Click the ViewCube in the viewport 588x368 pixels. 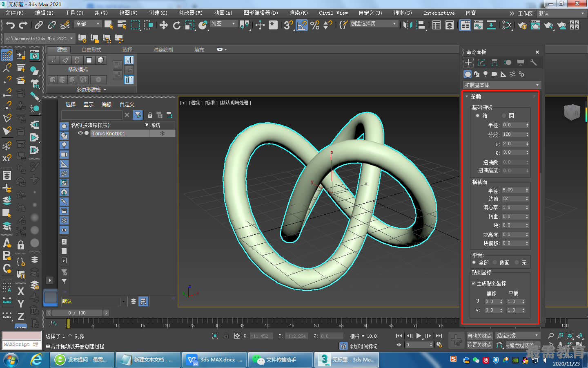572,112
